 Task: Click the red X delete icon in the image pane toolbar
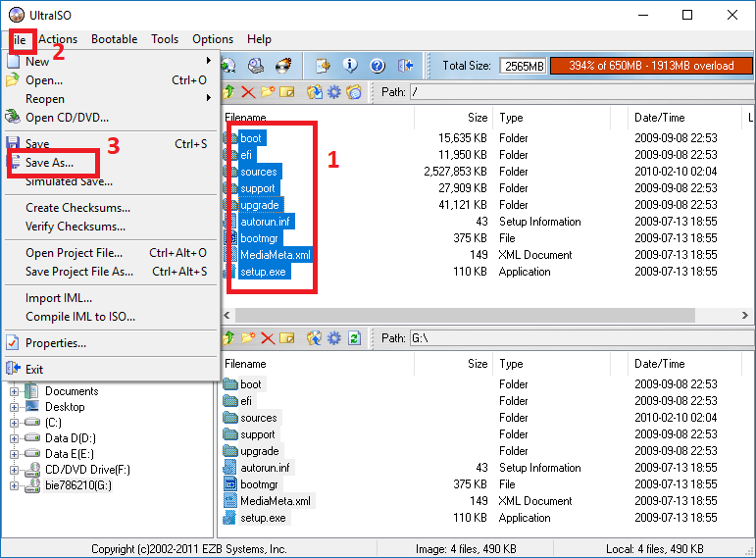pyautogui.click(x=248, y=91)
